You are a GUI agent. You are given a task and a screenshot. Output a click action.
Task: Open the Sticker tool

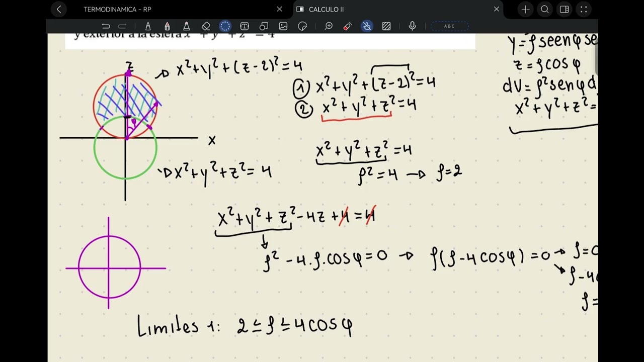coord(302,26)
